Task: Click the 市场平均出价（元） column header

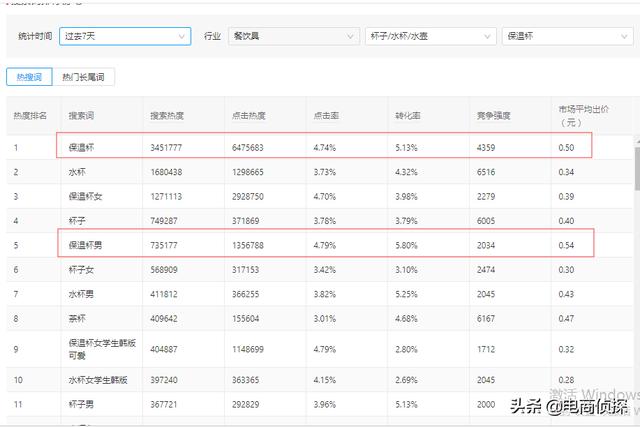Action: point(584,116)
